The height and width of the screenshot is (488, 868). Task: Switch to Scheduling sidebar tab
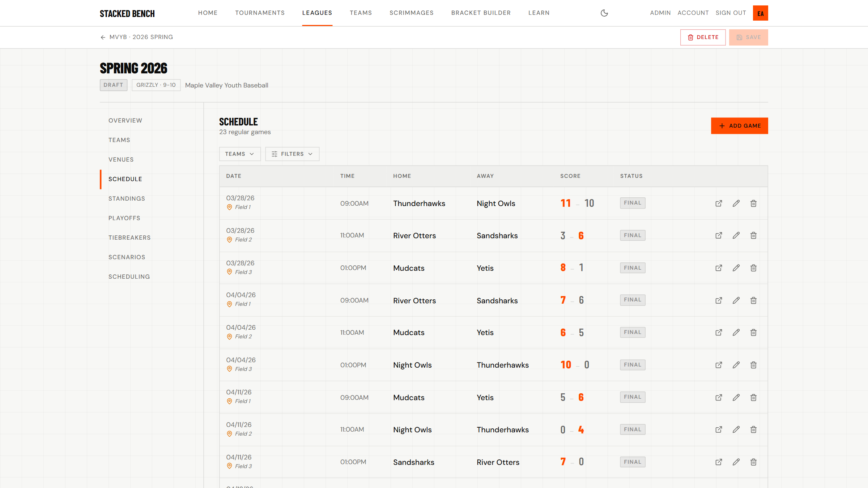coord(129,277)
